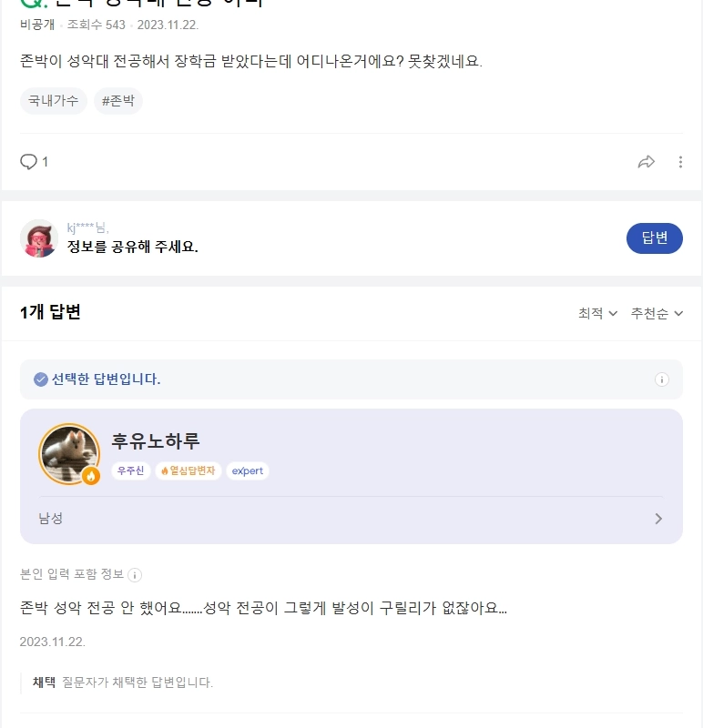
Task: Expand answerer profile with right chevron
Action: coord(659,519)
